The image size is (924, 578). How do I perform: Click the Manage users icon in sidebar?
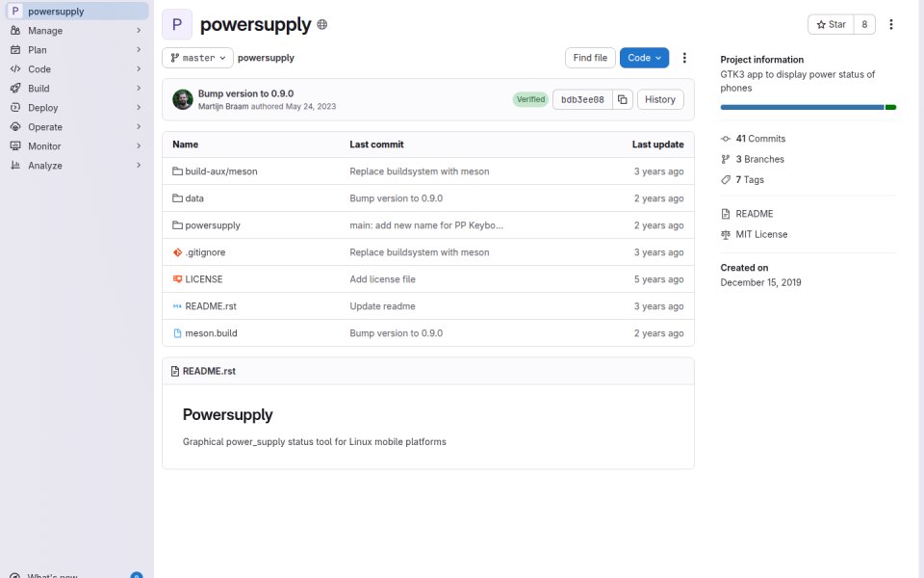[15, 31]
